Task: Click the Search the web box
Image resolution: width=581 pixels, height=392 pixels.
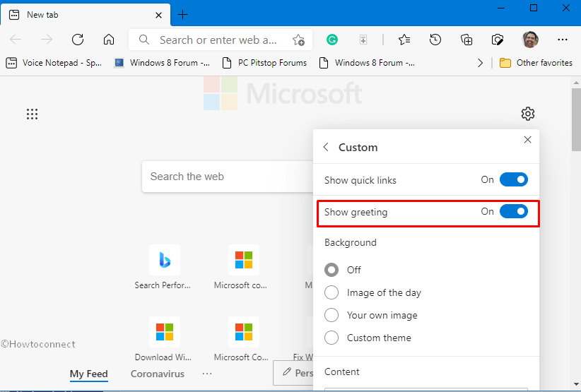Action: 228,177
